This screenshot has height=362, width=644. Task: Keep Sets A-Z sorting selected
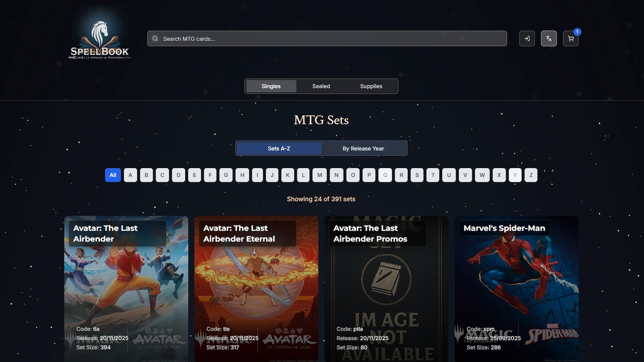[x=279, y=148]
